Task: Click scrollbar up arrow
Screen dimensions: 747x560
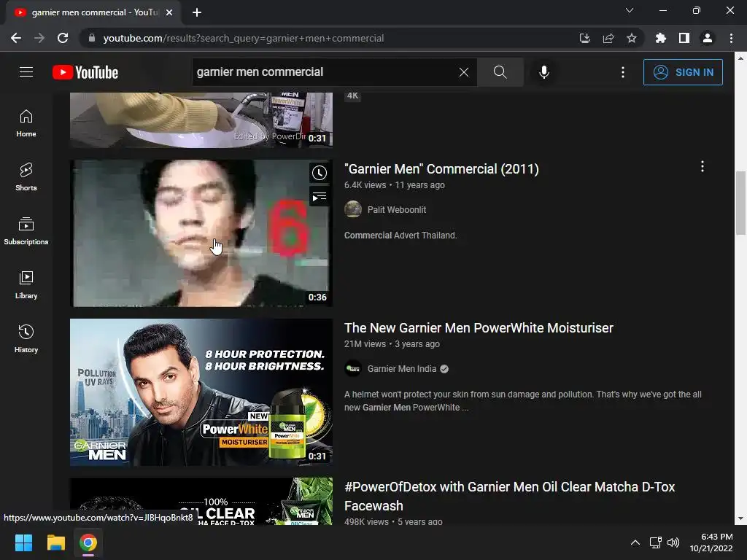Action: [740, 58]
